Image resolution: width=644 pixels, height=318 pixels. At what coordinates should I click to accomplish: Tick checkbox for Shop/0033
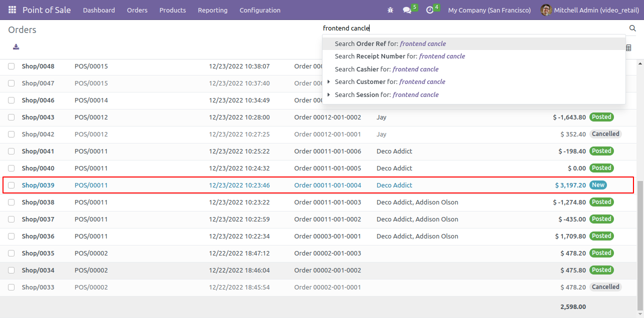12,287
